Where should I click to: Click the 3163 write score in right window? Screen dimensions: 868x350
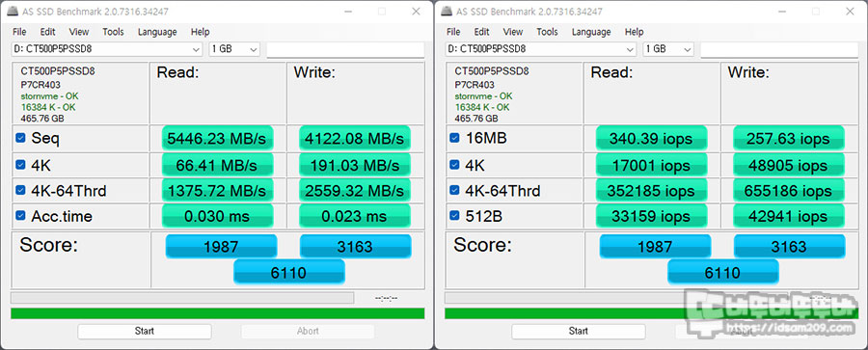(789, 247)
